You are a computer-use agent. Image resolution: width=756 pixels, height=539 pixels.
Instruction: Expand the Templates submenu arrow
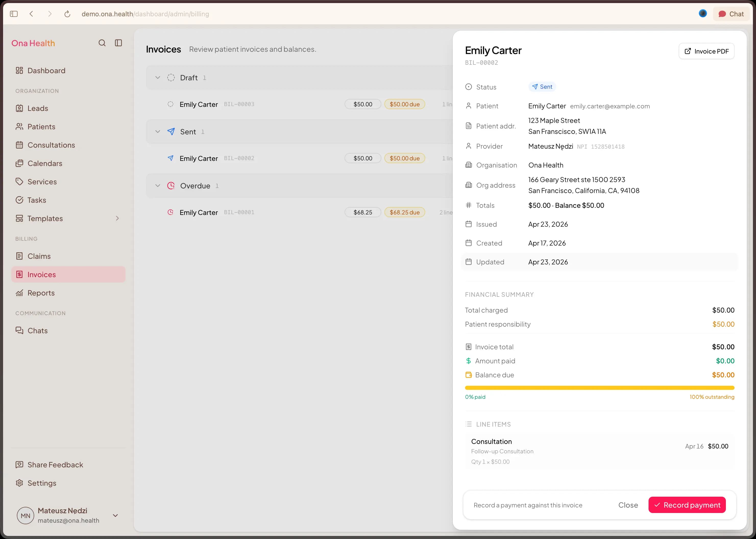pyautogui.click(x=117, y=218)
